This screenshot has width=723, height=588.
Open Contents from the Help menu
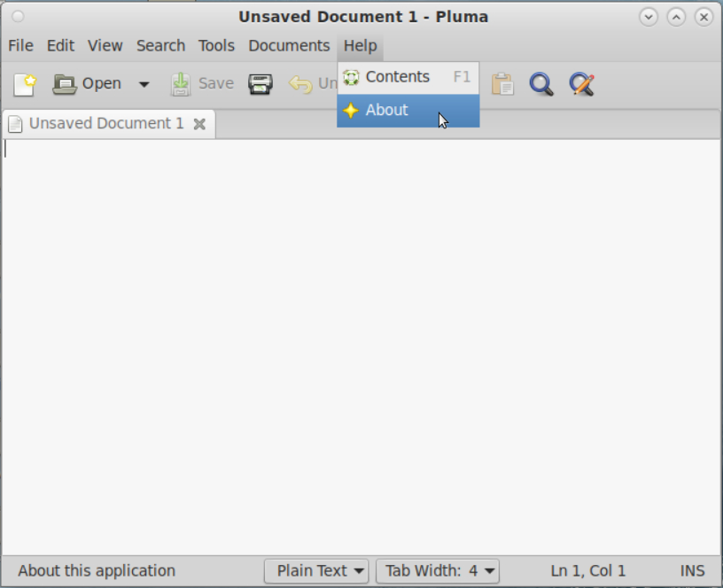coord(397,77)
